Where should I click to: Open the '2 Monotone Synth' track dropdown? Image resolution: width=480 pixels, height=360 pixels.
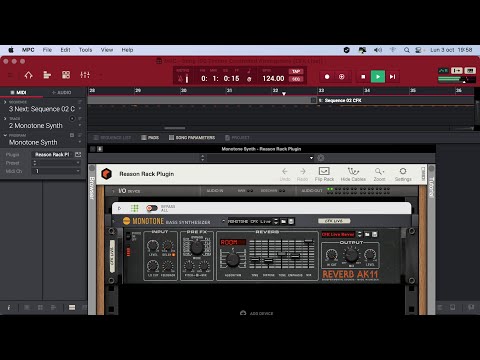(80, 126)
